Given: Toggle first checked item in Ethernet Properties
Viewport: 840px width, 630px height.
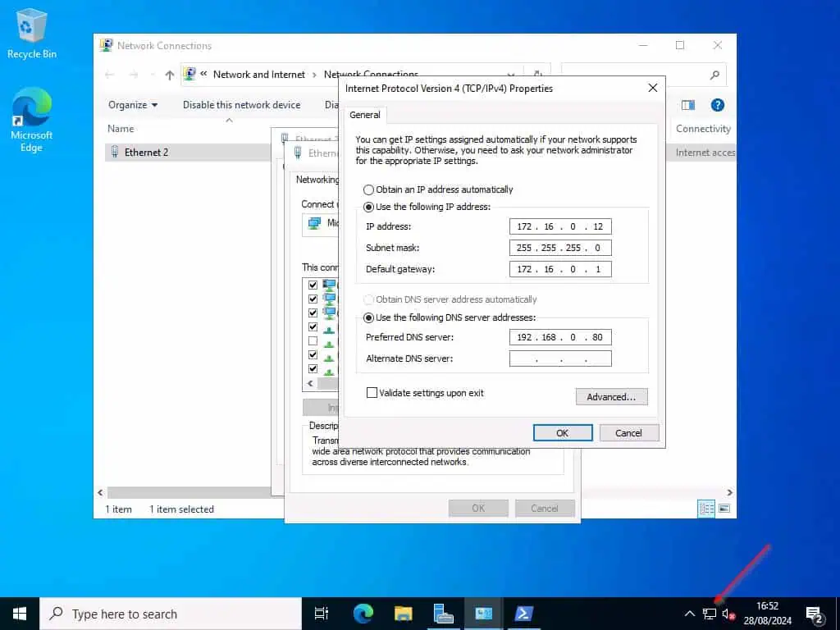Looking at the screenshot, I should pos(313,285).
